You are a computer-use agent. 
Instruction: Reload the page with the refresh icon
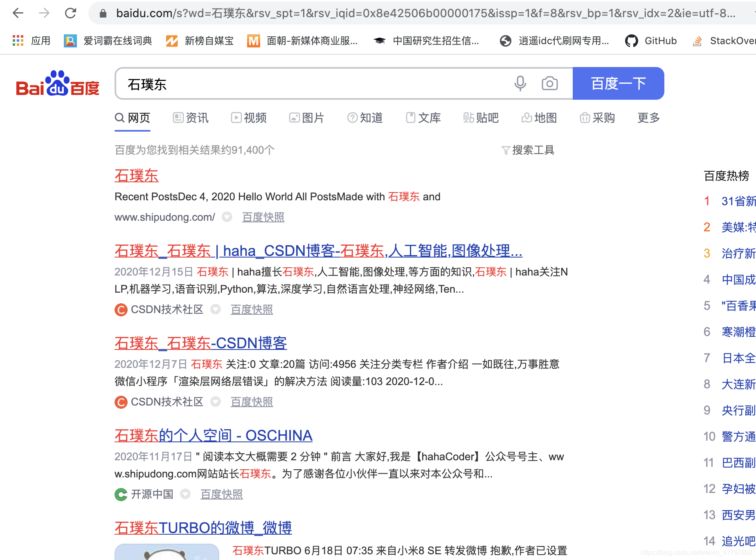tap(70, 13)
